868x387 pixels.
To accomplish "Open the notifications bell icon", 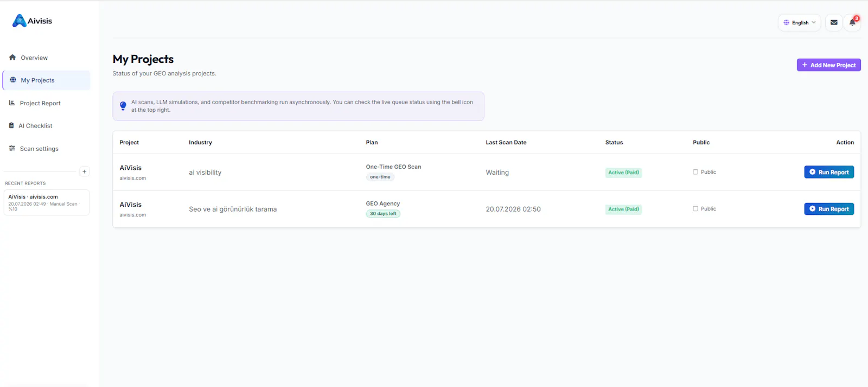I will coord(852,23).
